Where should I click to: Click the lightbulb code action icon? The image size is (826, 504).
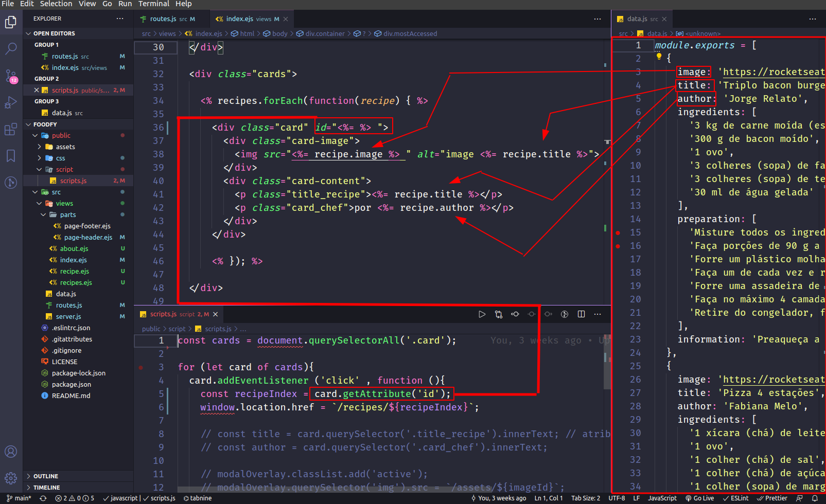pyautogui.click(x=659, y=57)
